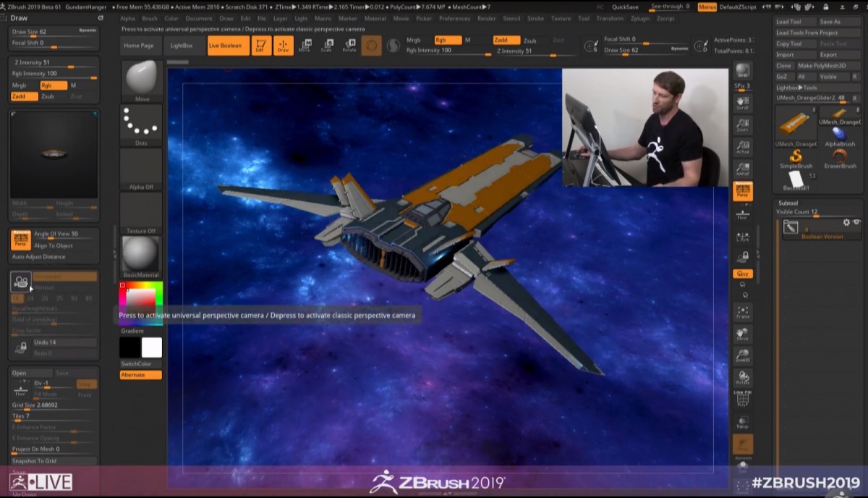Select the Rotate tool icon in the top toolbar

coord(349,46)
